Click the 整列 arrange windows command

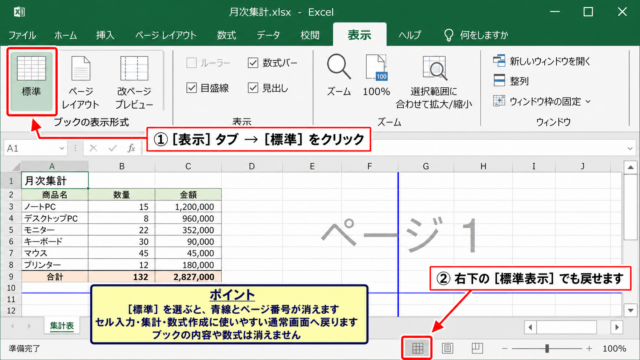(x=511, y=81)
